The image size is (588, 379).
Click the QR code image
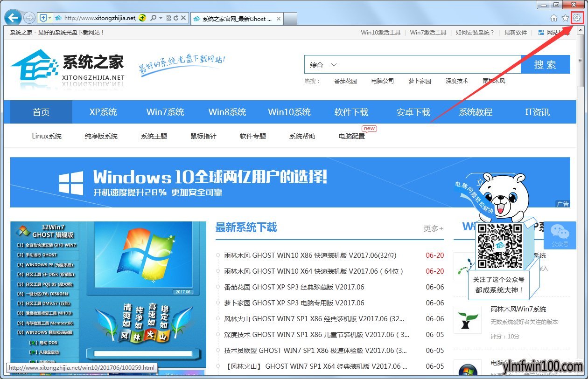[x=499, y=246]
